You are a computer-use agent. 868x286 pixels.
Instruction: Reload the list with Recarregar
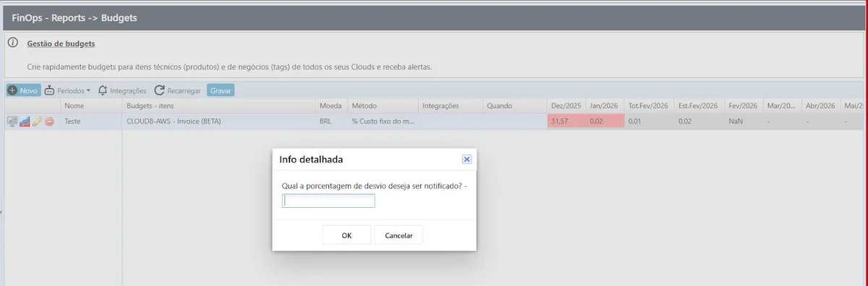[178, 91]
